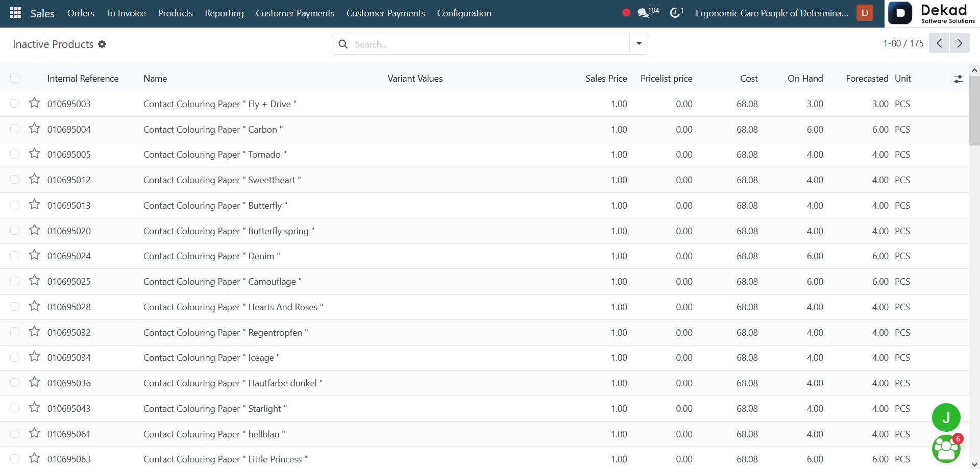Star the Iceage product row
The height and width of the screenshot is (469, 980).
34,357
